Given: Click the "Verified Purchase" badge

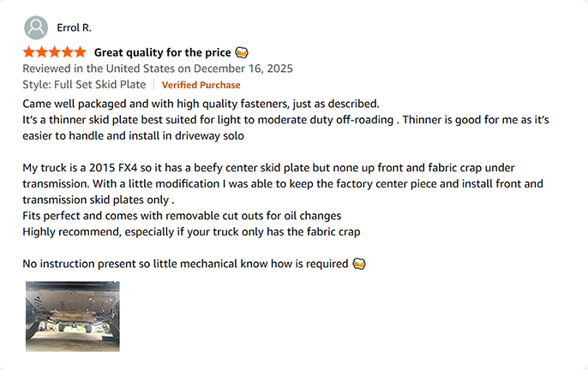Looking at the screenshot, I should [x=201, y=85].
